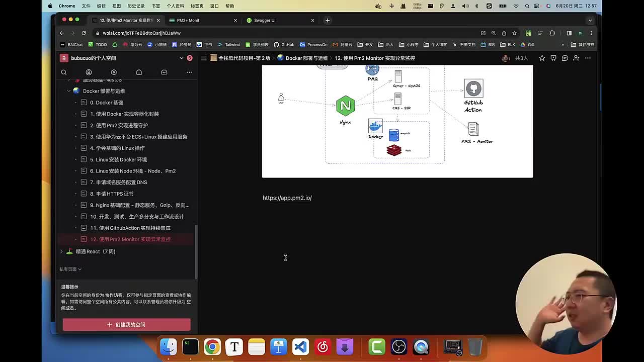Open the 开发 bookmarks folder

coord(365,45)
